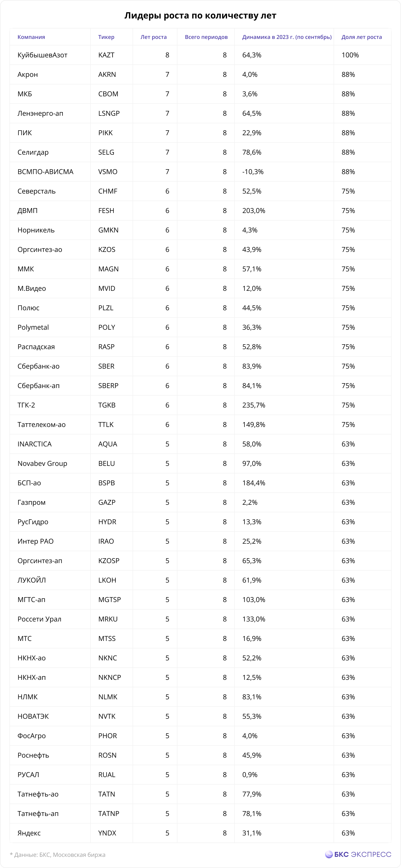Click the Лет роста column header
The image size is (401, 868).
[154, 37]
